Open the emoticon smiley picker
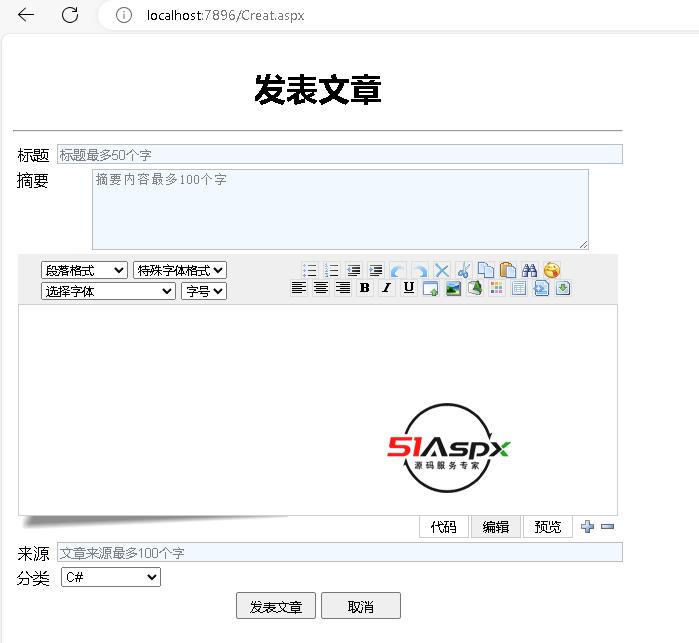The image size is (699, 643). (552, 270)
